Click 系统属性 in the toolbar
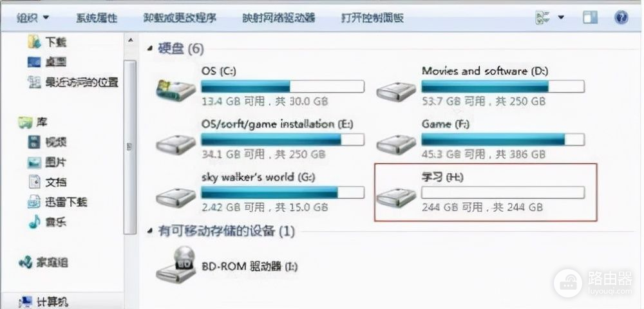This screenshot has height=309, width=644. point(97,18)
